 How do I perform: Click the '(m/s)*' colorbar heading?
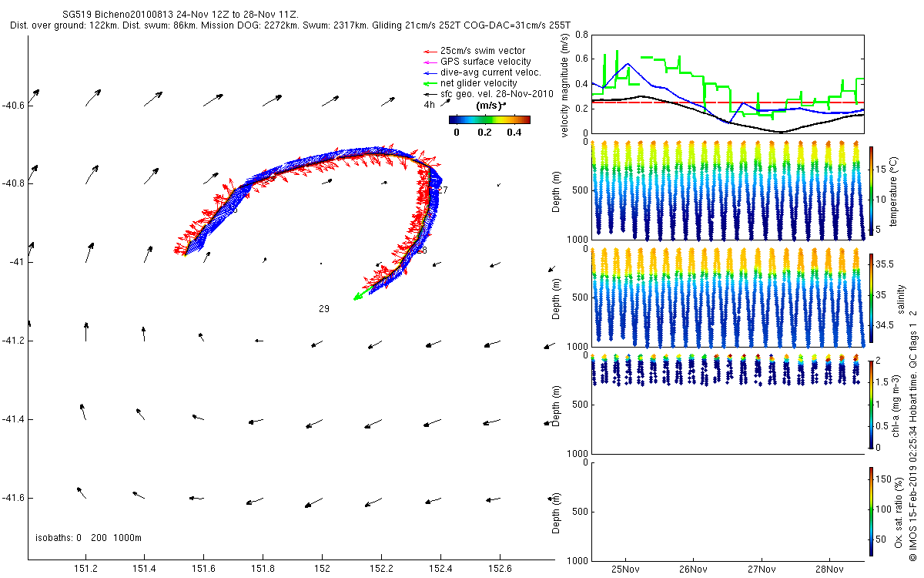pos(490,106)
